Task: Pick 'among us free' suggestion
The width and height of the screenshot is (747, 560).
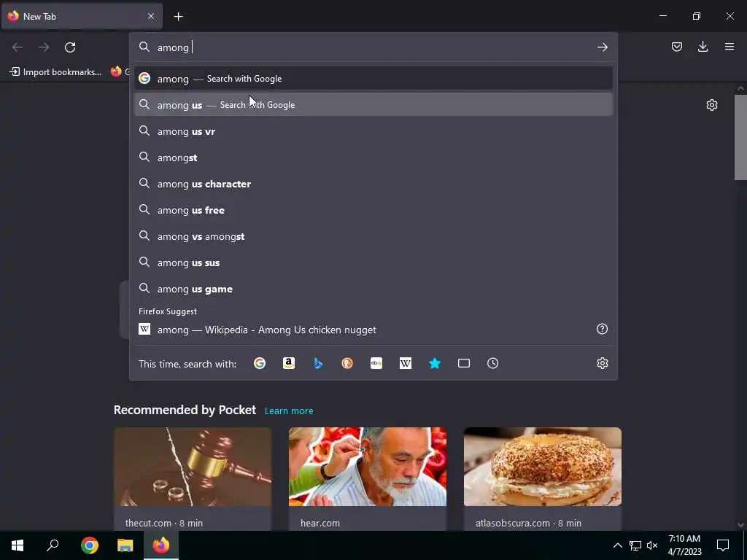Action: pyautogui.click(x=373, y=210)
